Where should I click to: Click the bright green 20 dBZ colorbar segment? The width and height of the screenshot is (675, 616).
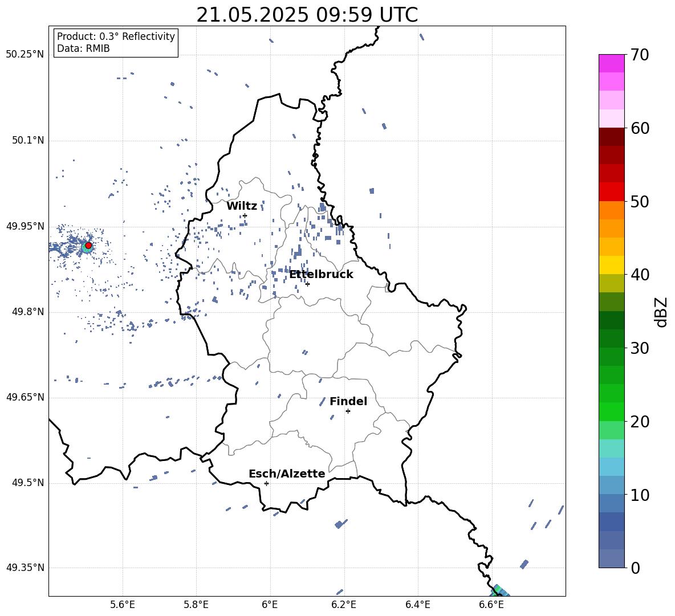611,411
